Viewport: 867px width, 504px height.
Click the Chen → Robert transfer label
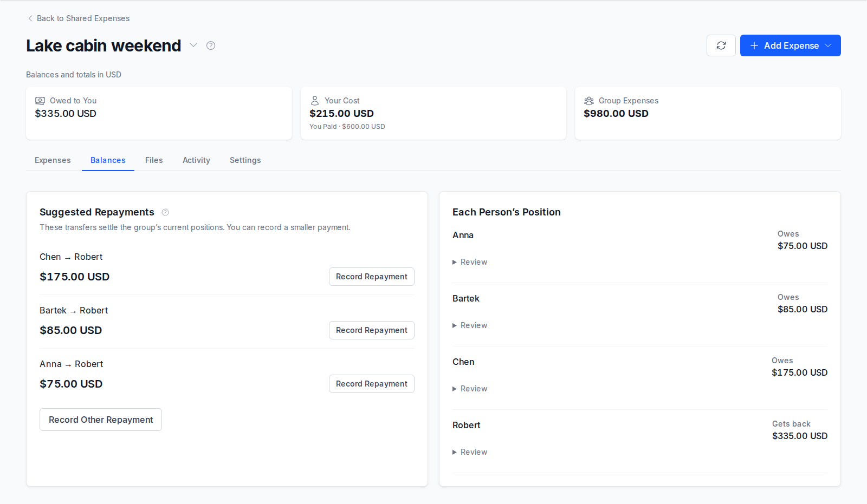tap(71, 257)
